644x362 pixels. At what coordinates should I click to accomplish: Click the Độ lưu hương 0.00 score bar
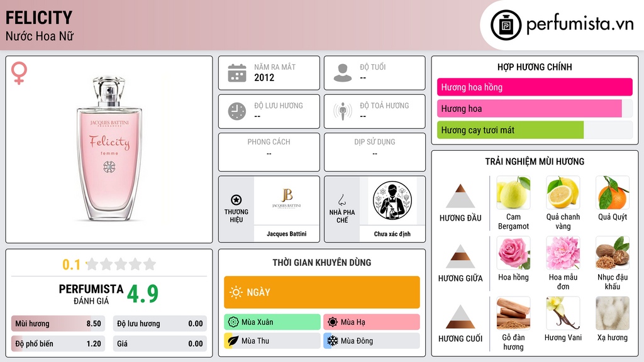[x=160, y=324]
